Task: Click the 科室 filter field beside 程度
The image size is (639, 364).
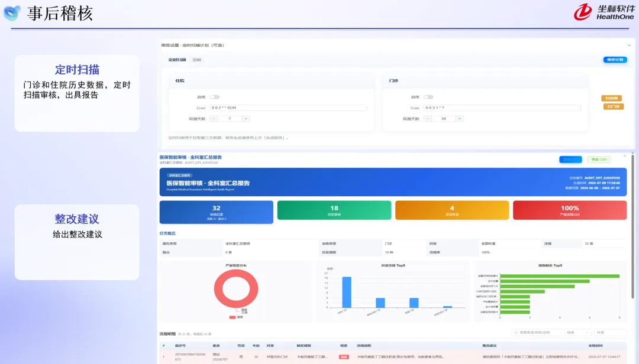Action: (x=610, y=333)
